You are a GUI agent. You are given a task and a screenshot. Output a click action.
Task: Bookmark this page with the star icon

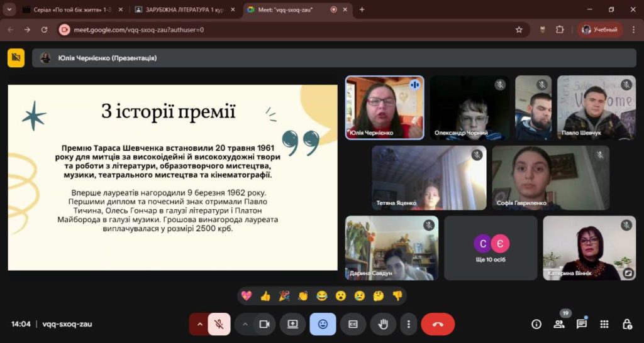point(519,30)
